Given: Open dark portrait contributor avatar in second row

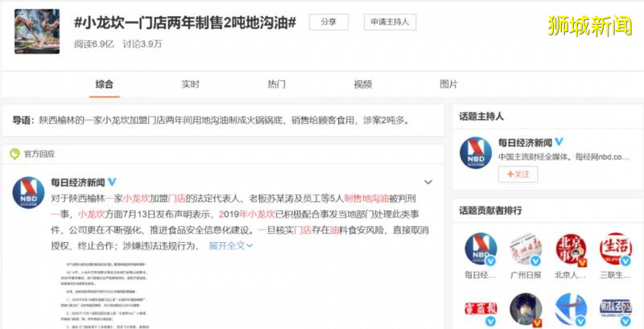Looking at the screenshot, I should (526, 310).
